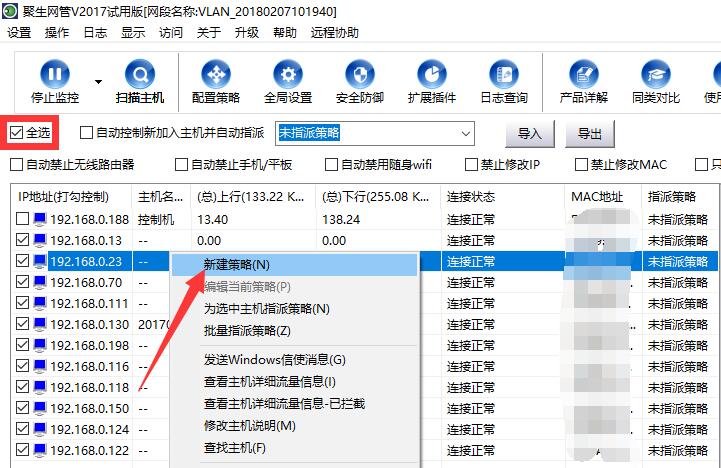721x468 pixels.
Task: Open 全局设置 gear icon
Action: (288, 74)
